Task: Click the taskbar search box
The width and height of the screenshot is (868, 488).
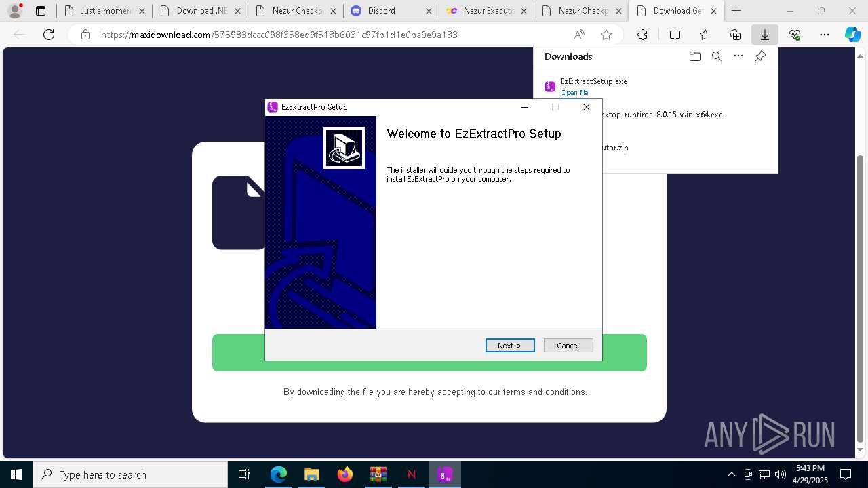Action: (130, 474)
